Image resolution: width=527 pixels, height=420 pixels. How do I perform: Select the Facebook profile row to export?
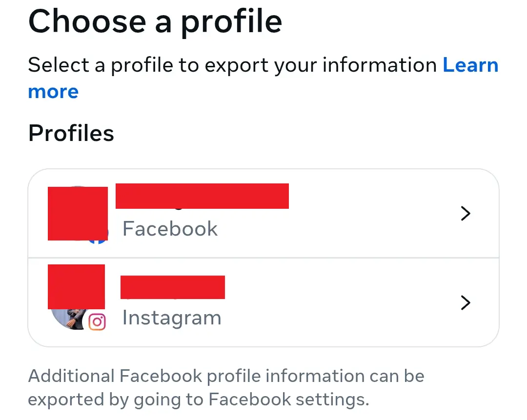(263, 214)
